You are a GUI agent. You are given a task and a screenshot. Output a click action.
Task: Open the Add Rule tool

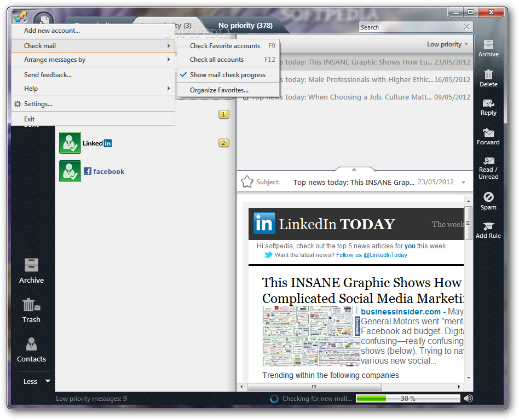point(488,230)
